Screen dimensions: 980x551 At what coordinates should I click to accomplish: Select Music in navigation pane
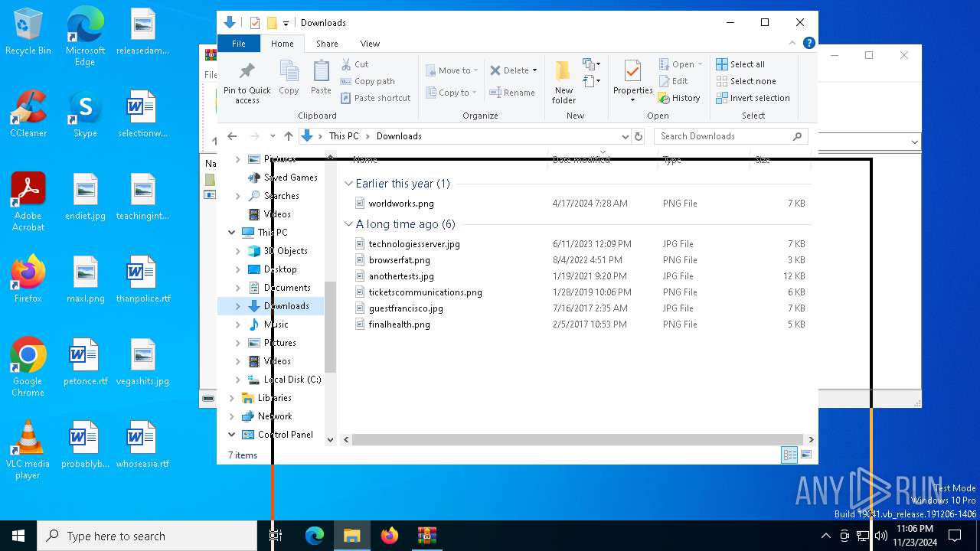click(276, 324)
